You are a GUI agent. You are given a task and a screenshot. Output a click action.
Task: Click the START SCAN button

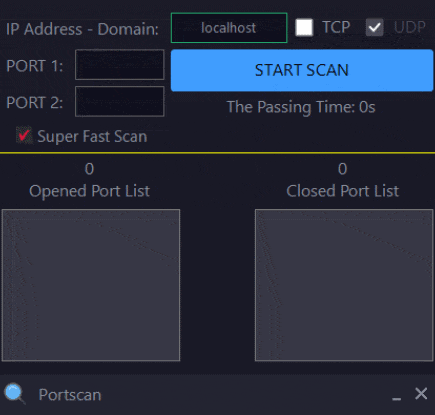point(302,70)
